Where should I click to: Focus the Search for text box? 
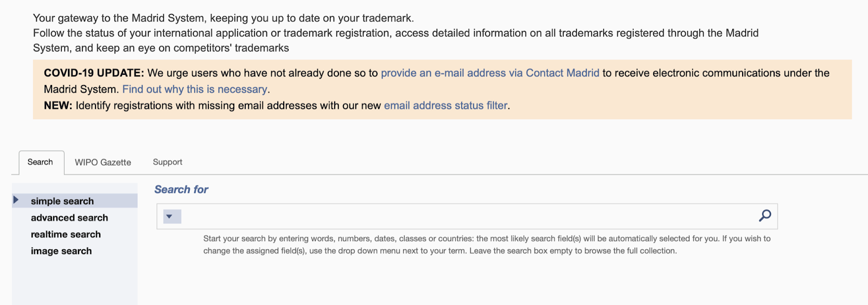467,217
